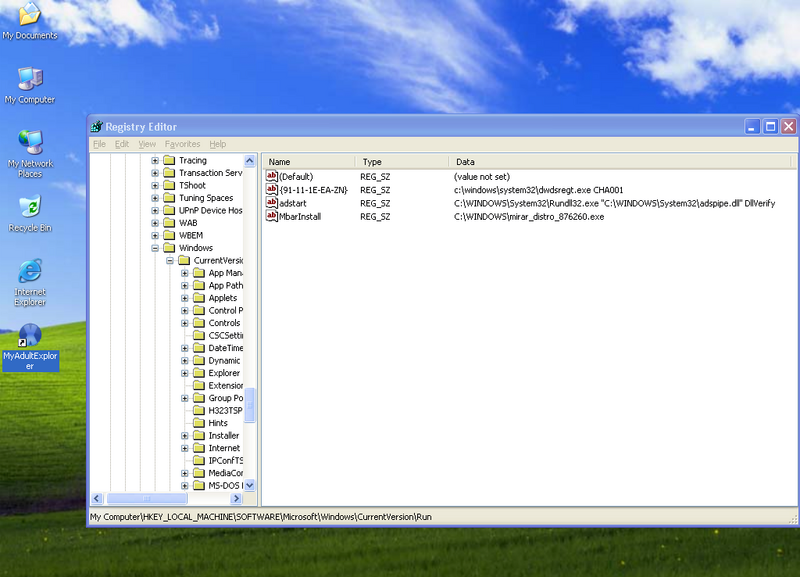The width and height of the screenshot is (800, 577).
Task: Sort by the Name column header
Action: click(x=309, y=162)
